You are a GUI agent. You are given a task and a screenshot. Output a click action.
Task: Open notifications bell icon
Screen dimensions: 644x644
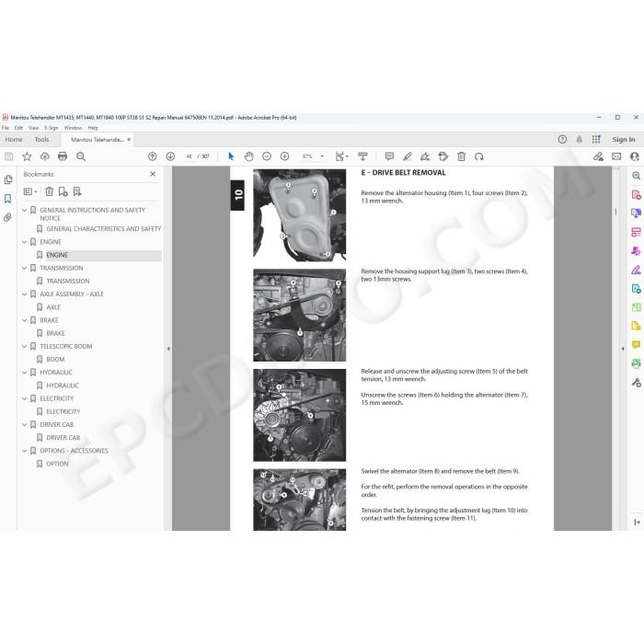579,139
